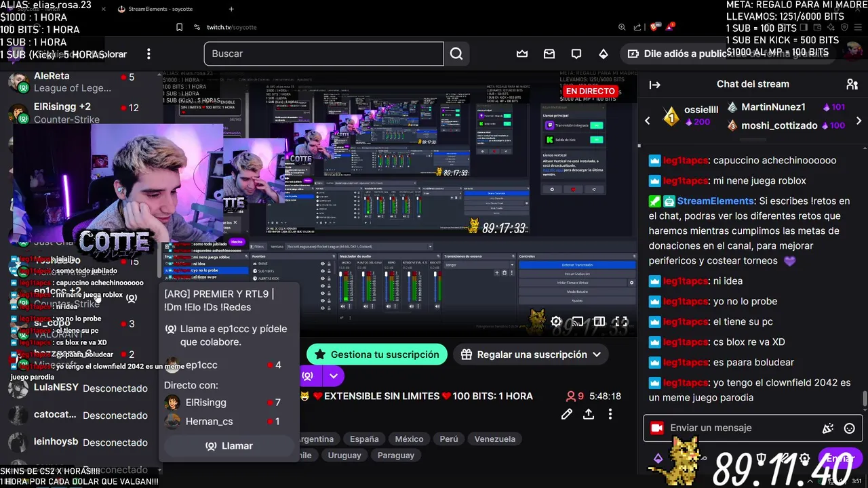Click the Brave Rewards triangle icon
Screen dimensions: 868x488
point(671,27)
